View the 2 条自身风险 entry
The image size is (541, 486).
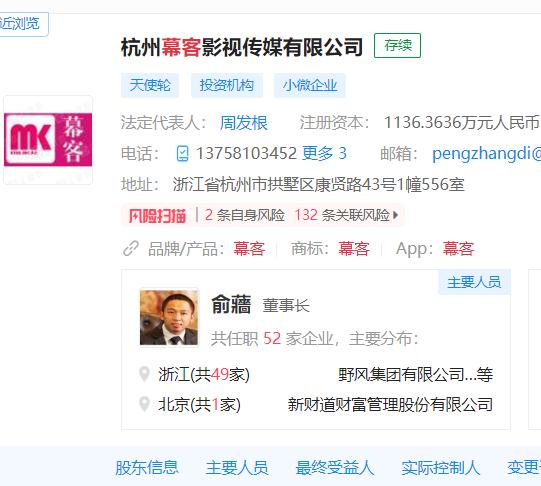pos(245,215)
